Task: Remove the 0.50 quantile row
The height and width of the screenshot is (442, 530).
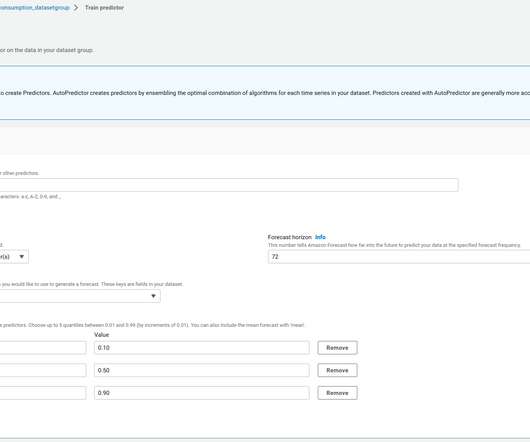Action: (337, 370)
